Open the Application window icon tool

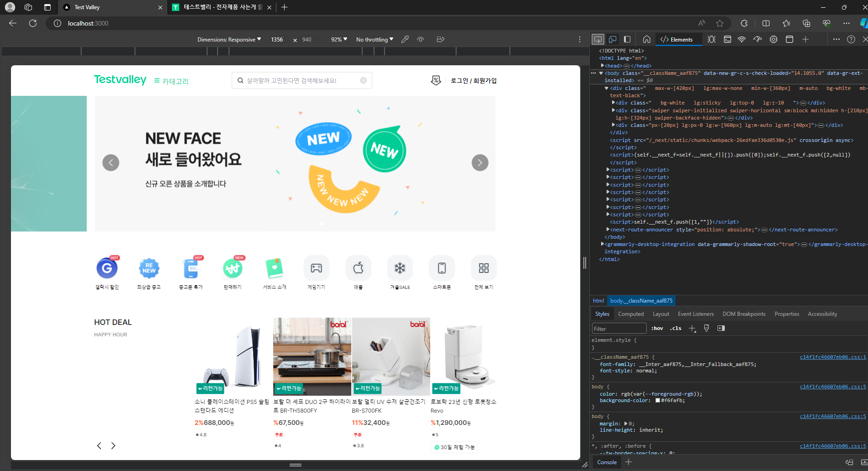tap(790, 39)
